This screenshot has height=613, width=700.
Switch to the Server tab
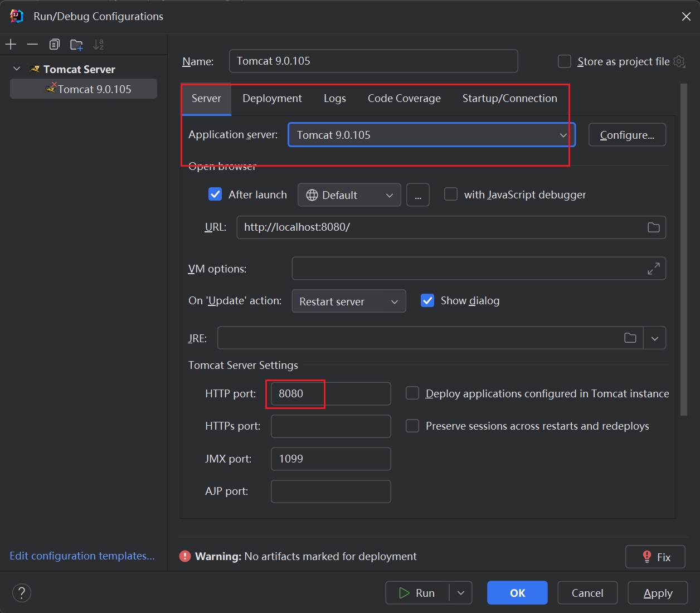point(206,99)
